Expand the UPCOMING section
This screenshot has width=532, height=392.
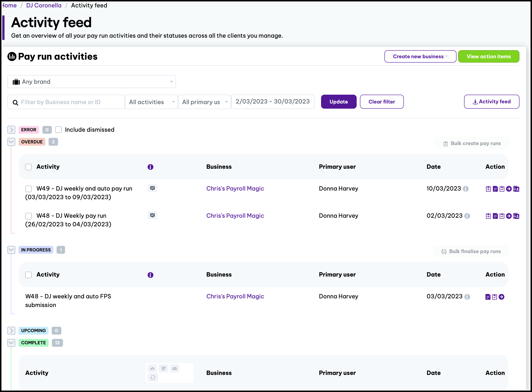pos(11,330)
